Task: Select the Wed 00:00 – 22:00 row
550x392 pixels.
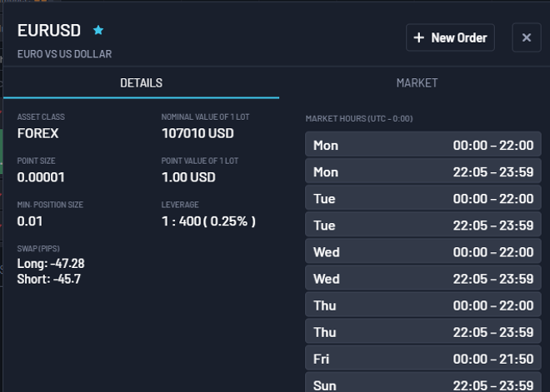Action: tap(423, 252)
